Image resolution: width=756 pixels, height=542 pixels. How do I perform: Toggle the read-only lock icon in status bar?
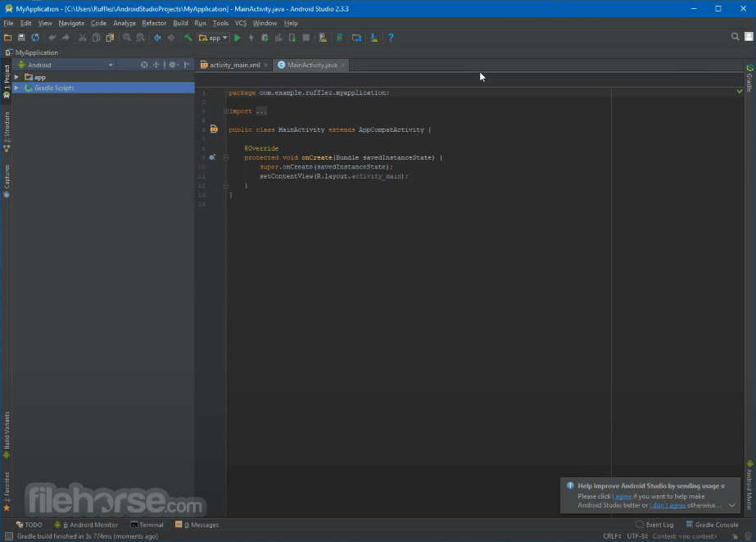(735, 536)
